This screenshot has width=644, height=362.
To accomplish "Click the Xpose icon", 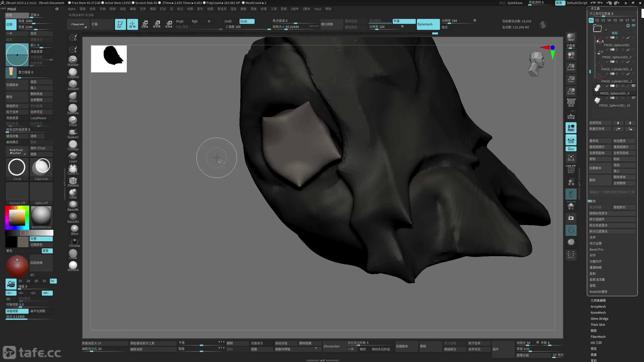I will click(571, 255).
